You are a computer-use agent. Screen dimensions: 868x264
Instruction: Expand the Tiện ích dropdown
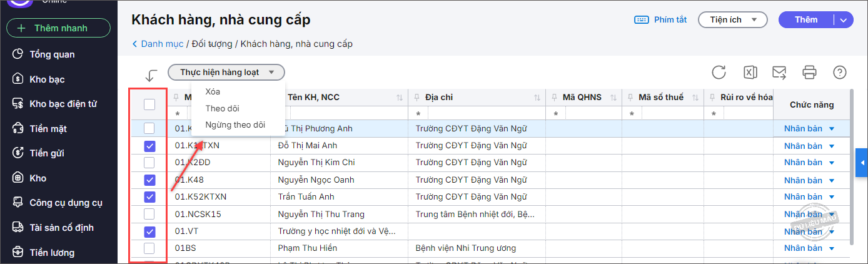click(732, 20)
